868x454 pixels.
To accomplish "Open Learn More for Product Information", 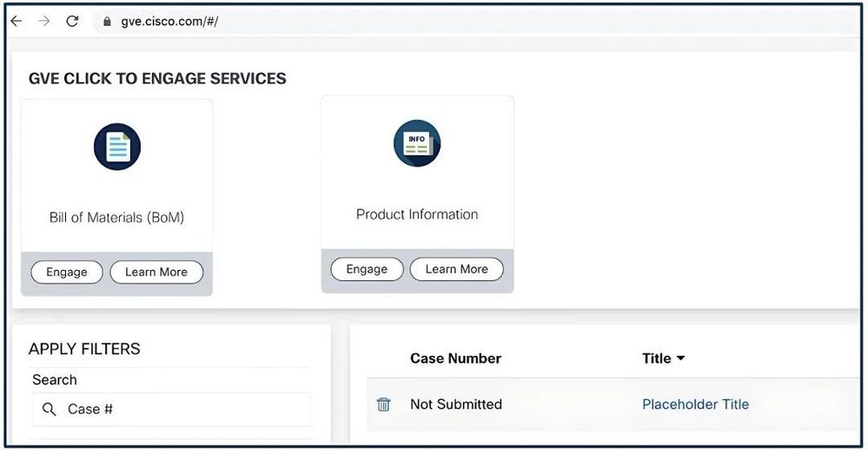I will point(457,269).
